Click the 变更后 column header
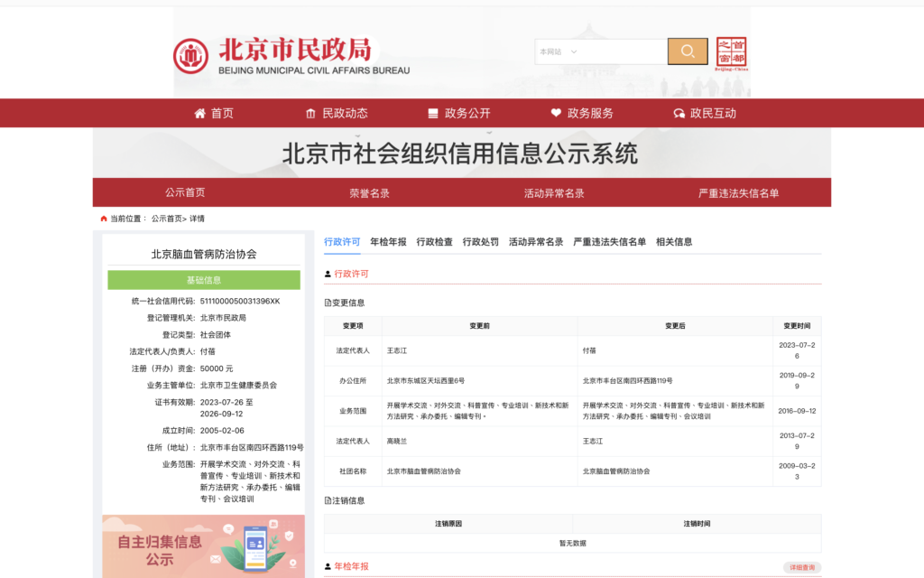 pos(675,326)
